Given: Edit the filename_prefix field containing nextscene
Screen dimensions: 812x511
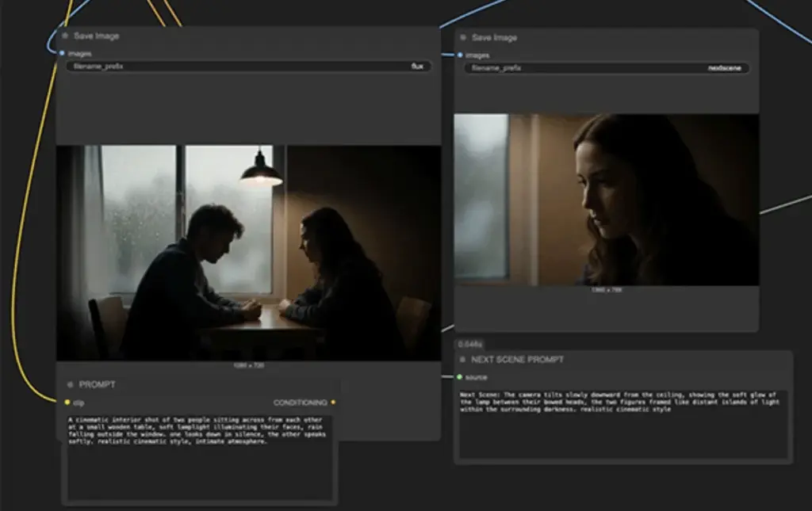Looking at the screenshot, I should (607, 68).
